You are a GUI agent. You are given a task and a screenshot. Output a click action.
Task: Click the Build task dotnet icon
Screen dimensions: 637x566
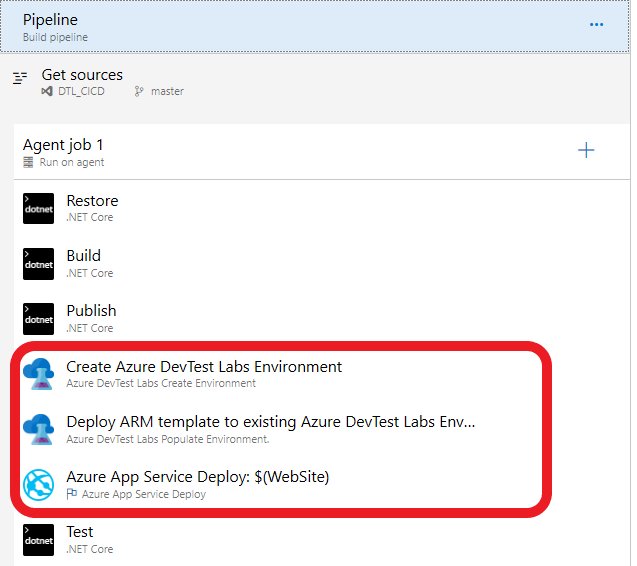pyautogui.click(x=39, y=264)
